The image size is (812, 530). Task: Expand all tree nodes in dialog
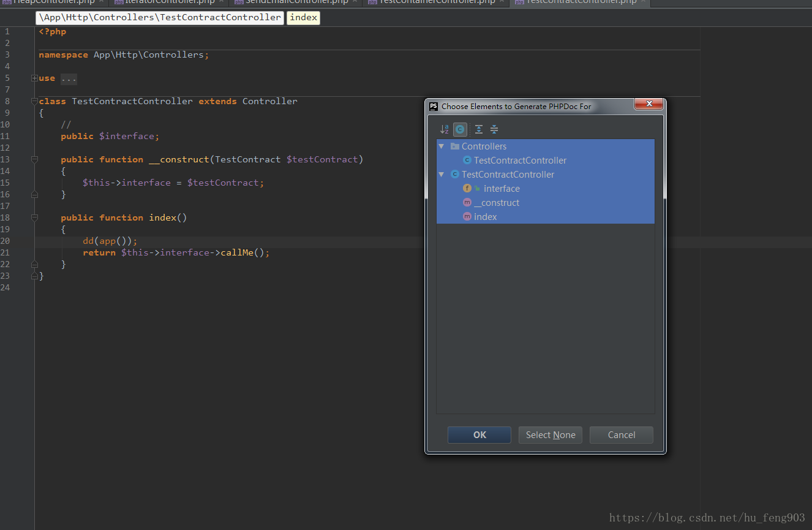click(479, 129)
